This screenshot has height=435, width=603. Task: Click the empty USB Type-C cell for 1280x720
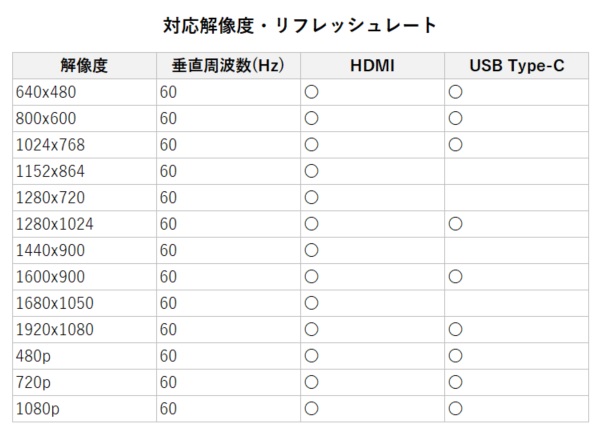coord(516,197)
